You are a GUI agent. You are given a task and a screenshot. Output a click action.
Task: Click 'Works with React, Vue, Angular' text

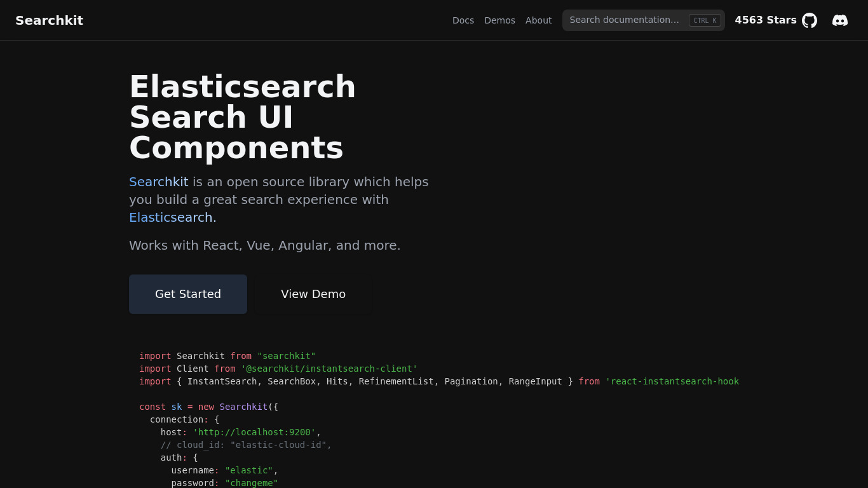(265, 245)
